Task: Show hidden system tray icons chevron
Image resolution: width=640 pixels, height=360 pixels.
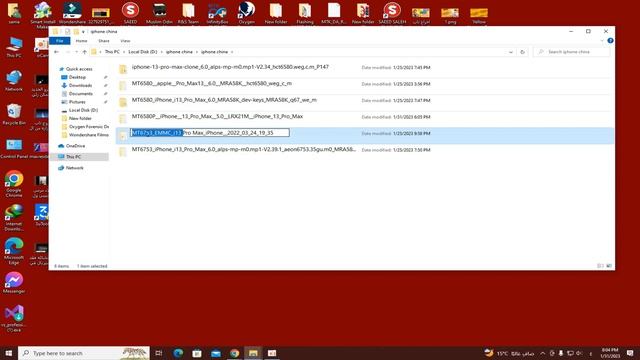Action: click(x=542, y=353)
